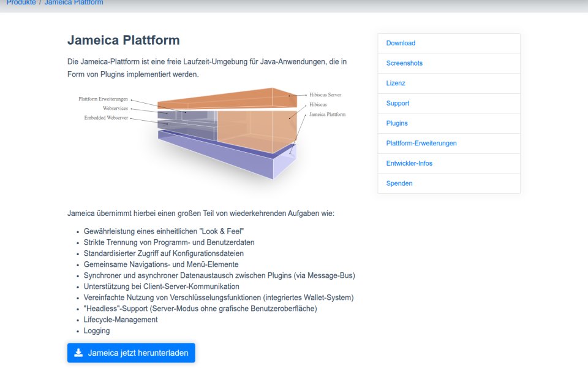Go to the Support page

(x=398, y=103)
